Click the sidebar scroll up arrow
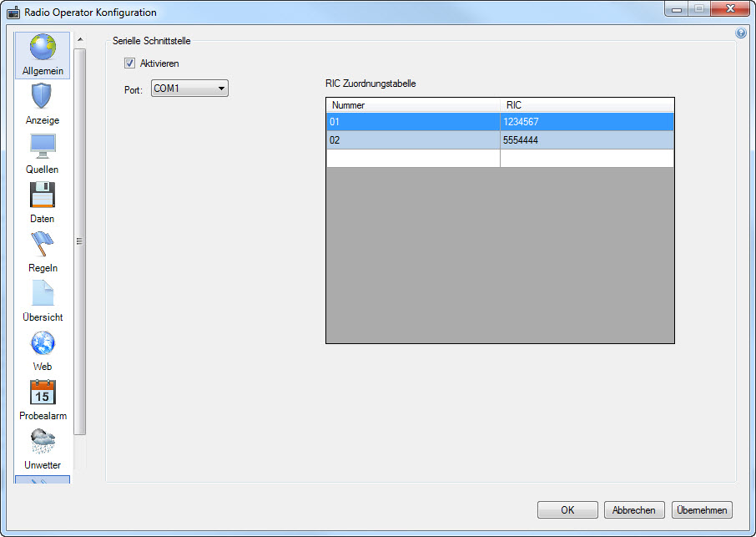The image size is (756, 537). [80, 39]
